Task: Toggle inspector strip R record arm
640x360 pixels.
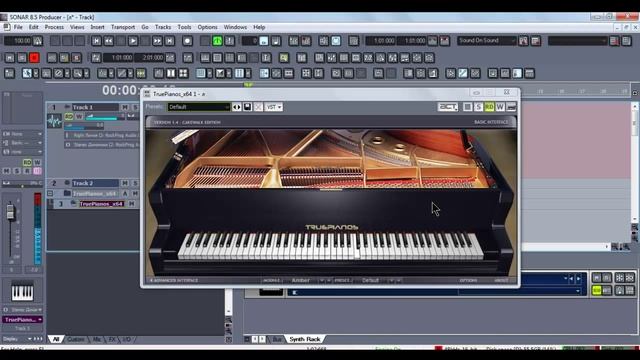Action: (x=27, y=171)
